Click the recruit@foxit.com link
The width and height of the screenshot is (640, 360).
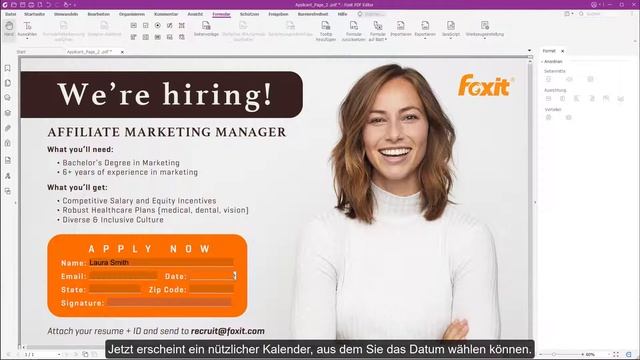point(228,331)
